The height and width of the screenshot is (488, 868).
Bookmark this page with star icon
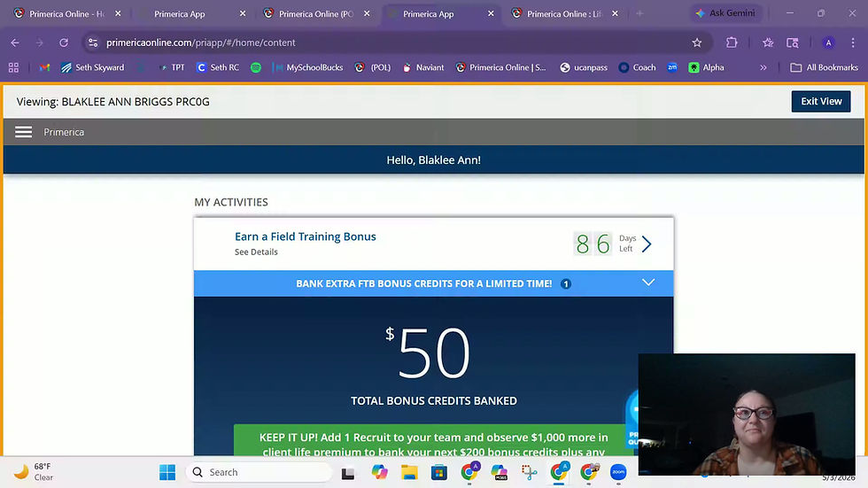(x=697, y=43)
